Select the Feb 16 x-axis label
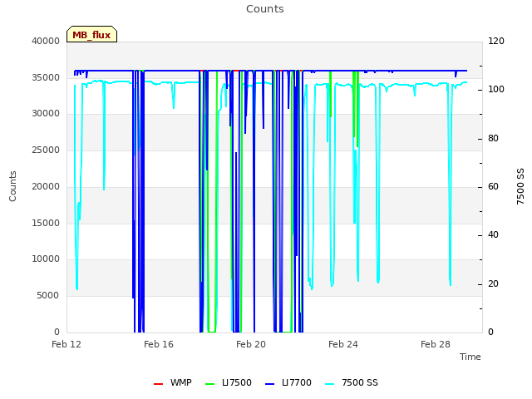Image resolution: width=532 pixels, height=399 pixels. pyautogui.click(x=159, y=344)
